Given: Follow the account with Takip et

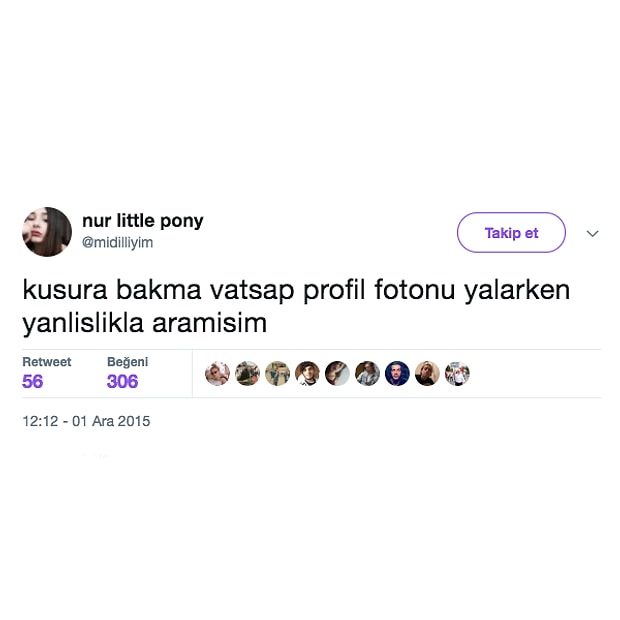Looking at the screenshot, I should [x=511, y=232].
